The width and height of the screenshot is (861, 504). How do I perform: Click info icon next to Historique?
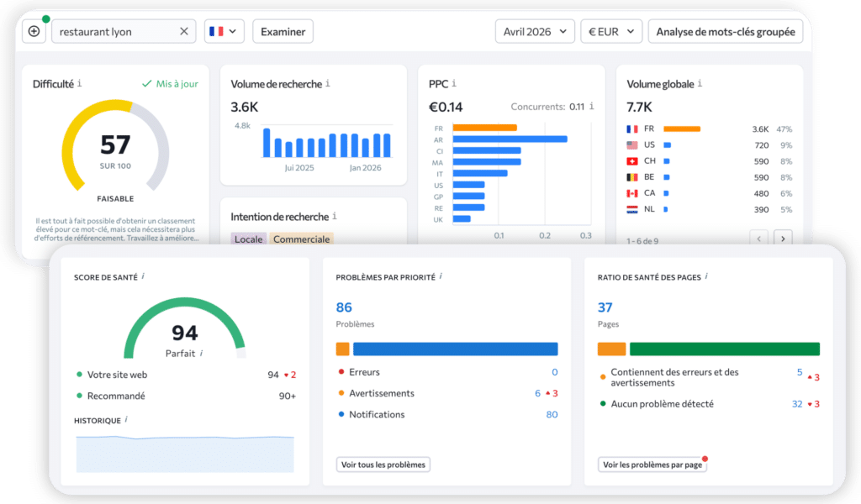pyautogui.click(x=126, y=419)
